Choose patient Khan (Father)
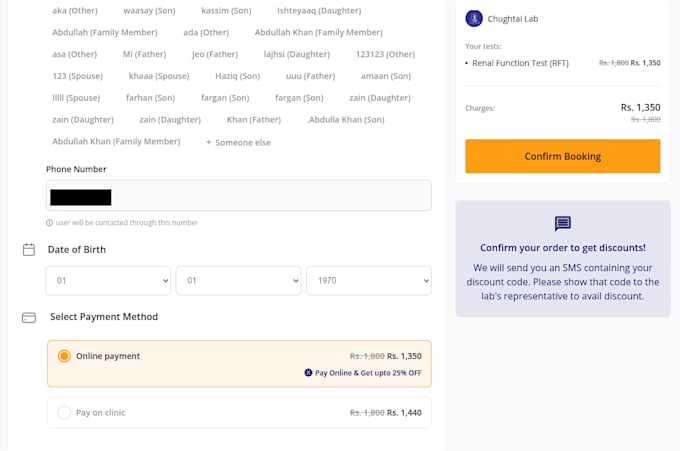The image size is (680, 451). pyautogui.click(x=254, y=119)
